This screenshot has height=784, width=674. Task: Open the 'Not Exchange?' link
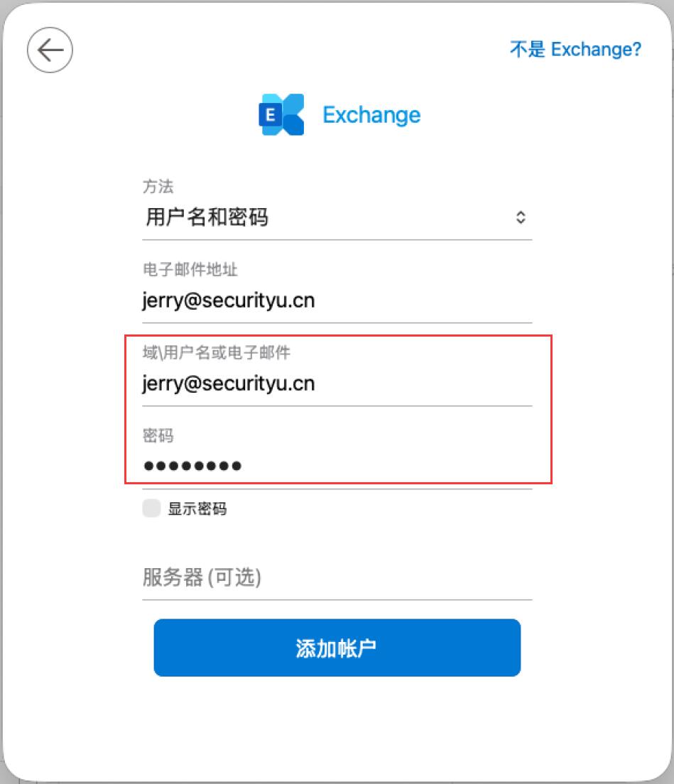click(x=575, y=49)
